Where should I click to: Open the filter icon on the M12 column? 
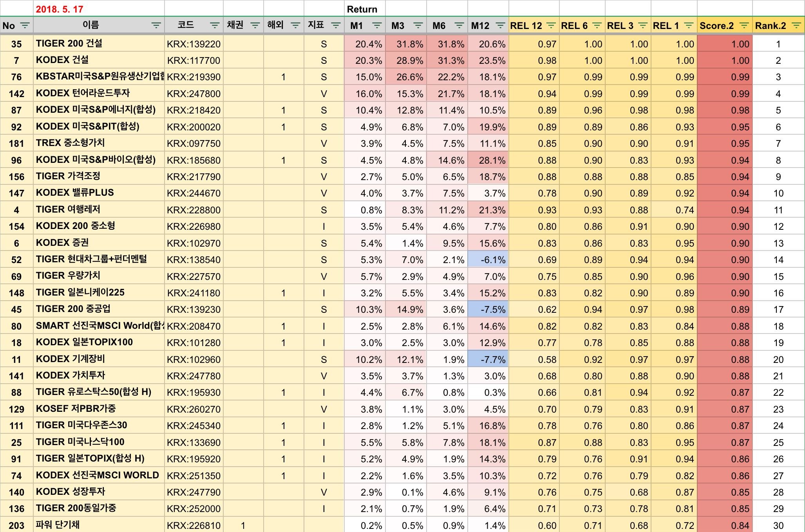click(x=500, y=26)
